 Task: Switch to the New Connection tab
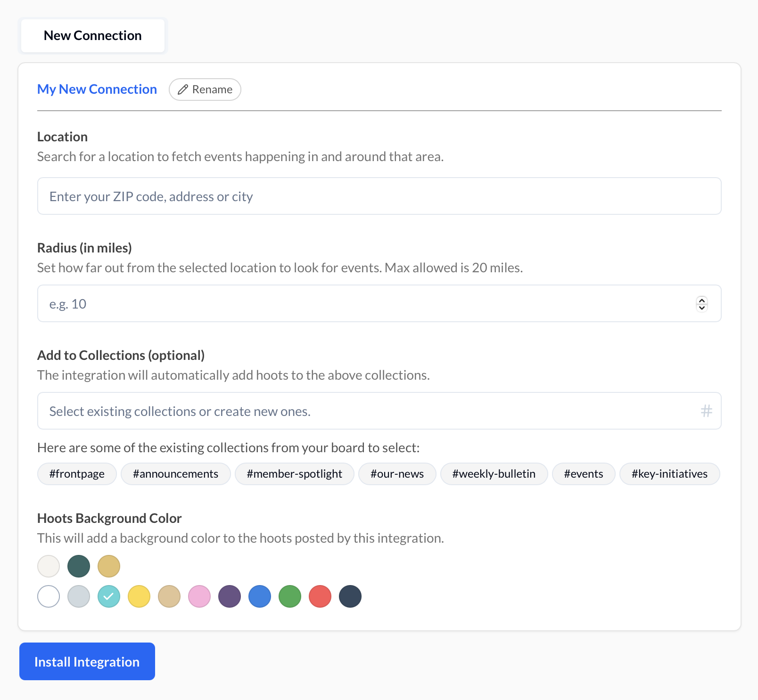coord(93,36)
